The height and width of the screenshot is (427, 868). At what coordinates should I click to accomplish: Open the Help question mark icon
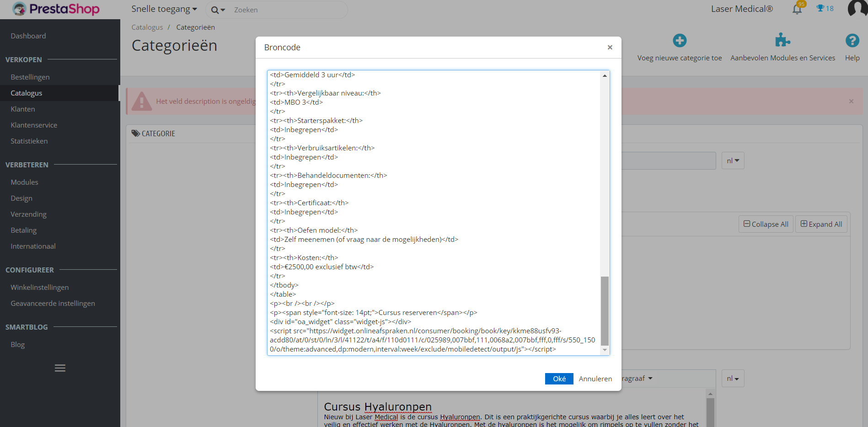[x=852, y=41]
